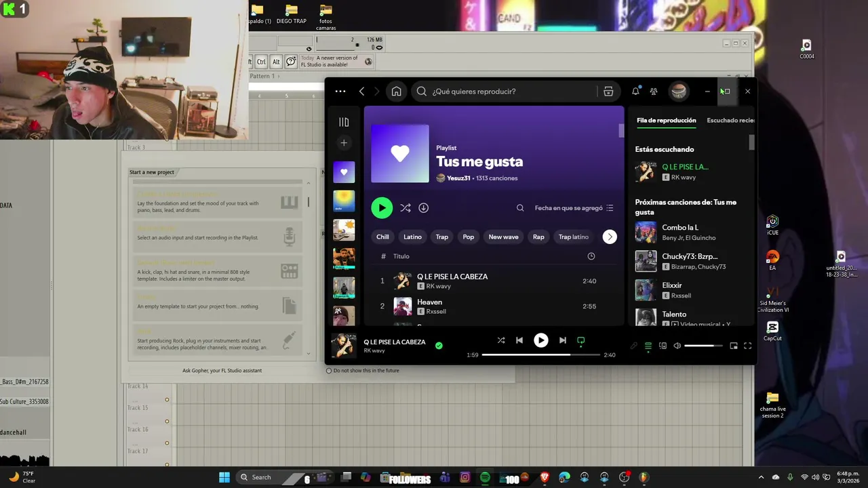The image size is (868, 488).
Task: Open CapCut desktop shortcut
Action: coord(772,331)
